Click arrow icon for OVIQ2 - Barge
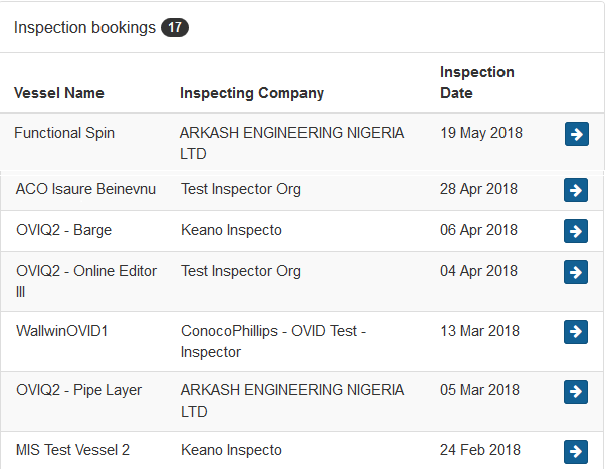 576,231
